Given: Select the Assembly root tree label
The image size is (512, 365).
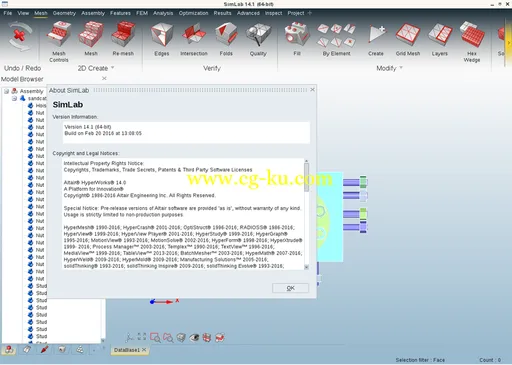Looking at the screenshot, I should [31, 91].
